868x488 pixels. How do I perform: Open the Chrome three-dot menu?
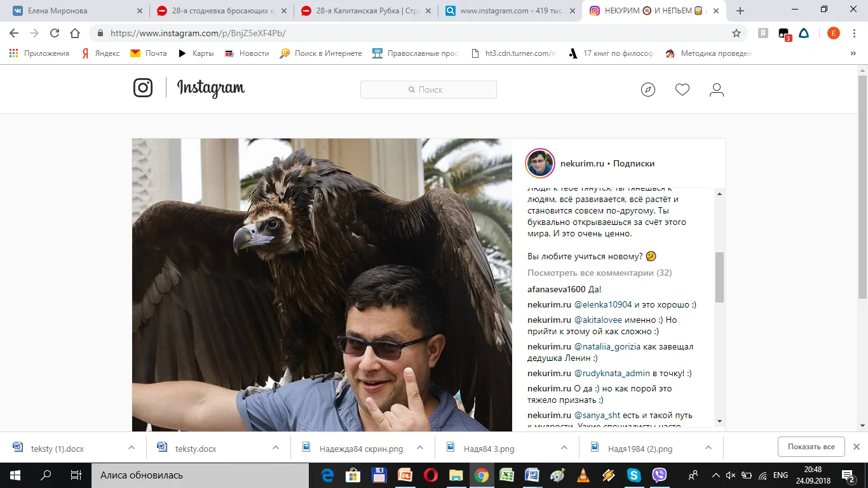[855, 34]
